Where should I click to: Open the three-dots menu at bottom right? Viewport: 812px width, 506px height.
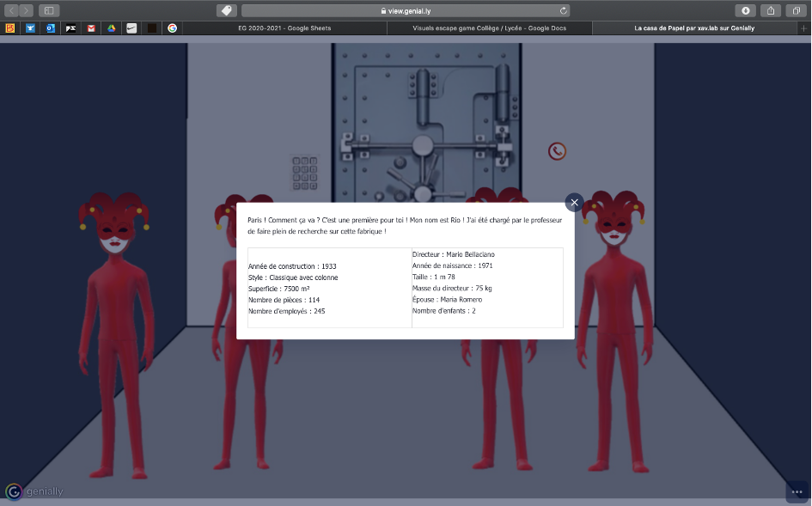[797, 492]
